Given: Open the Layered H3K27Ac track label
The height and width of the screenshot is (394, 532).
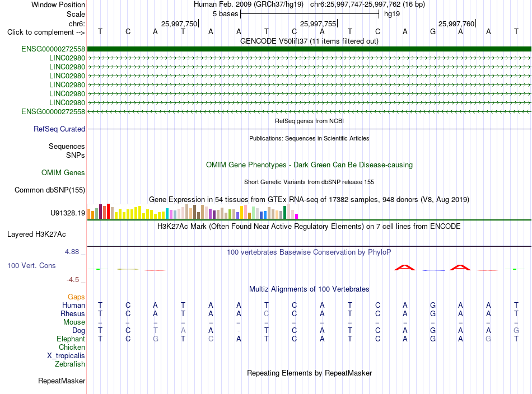Looking at the screenshot, I should click(36, 234).
